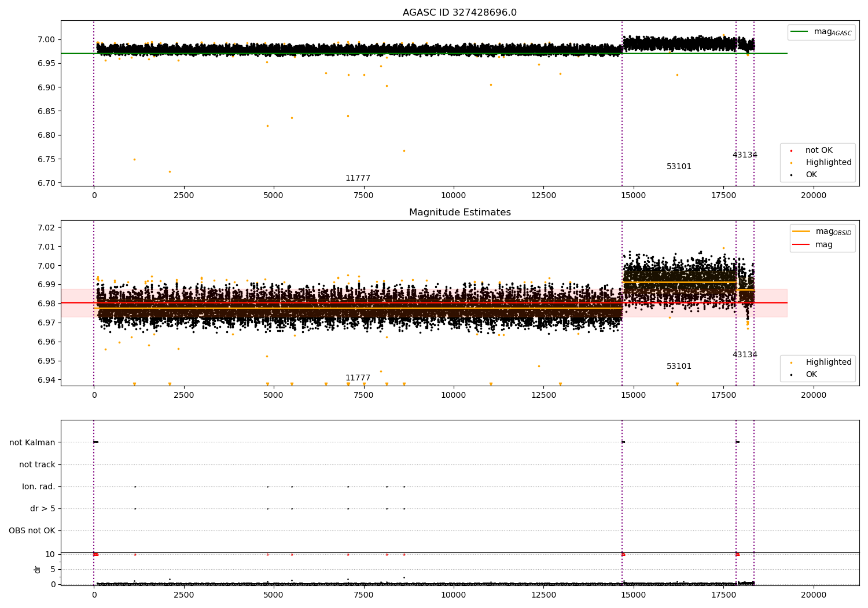The image size is (868, 608).
Task: Click the 'not Kalman' row label
Action: (32, 442)
